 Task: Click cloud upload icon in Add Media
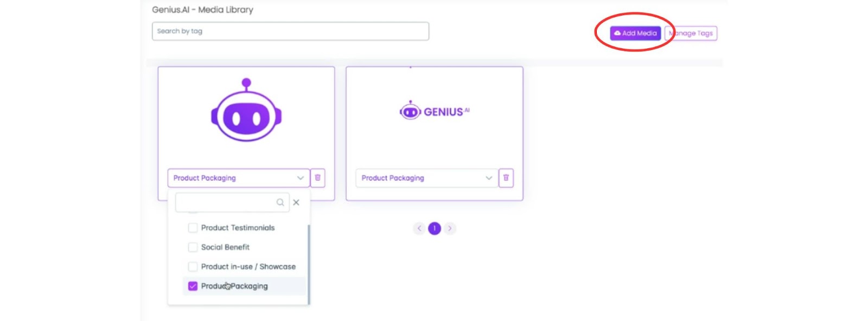[x=617, y=33]
